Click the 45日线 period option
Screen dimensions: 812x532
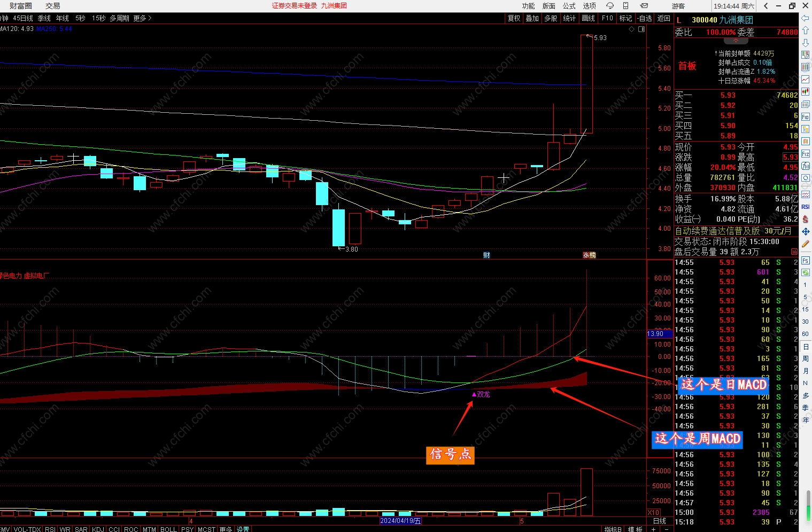23,18
